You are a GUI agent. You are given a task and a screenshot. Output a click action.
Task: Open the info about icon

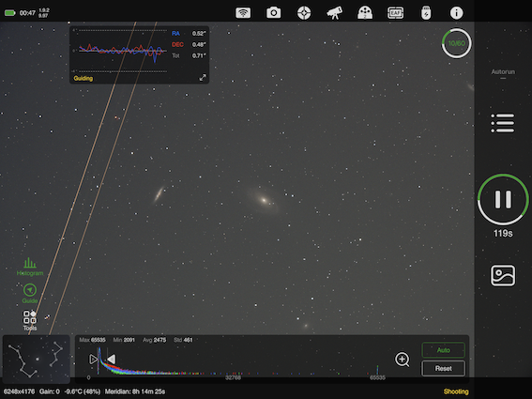[x=456, y=13]
